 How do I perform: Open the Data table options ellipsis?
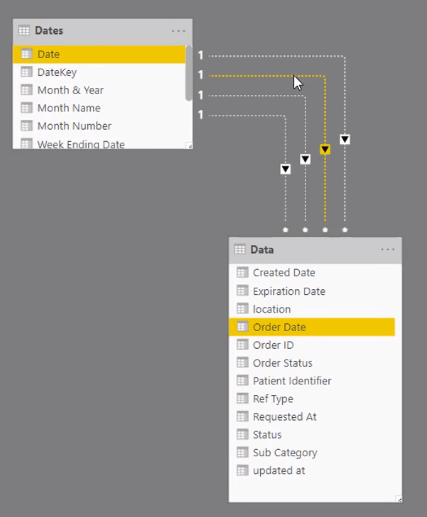(388, 249)
